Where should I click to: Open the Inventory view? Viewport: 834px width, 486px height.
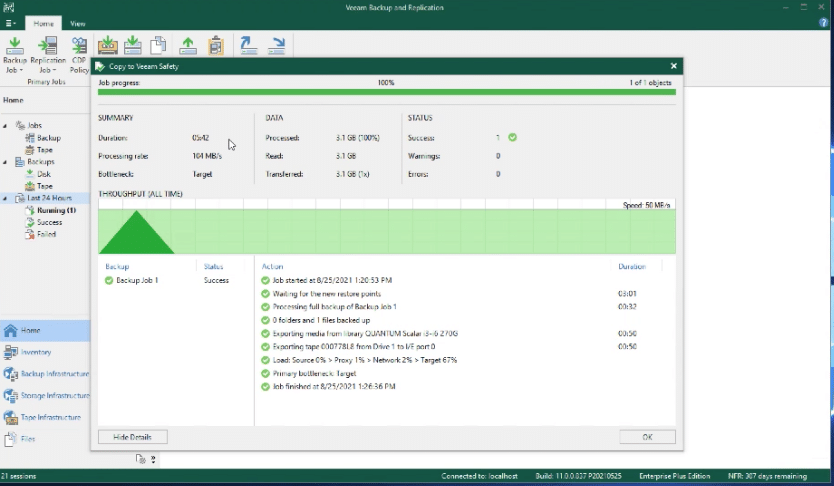pos(45,352)
